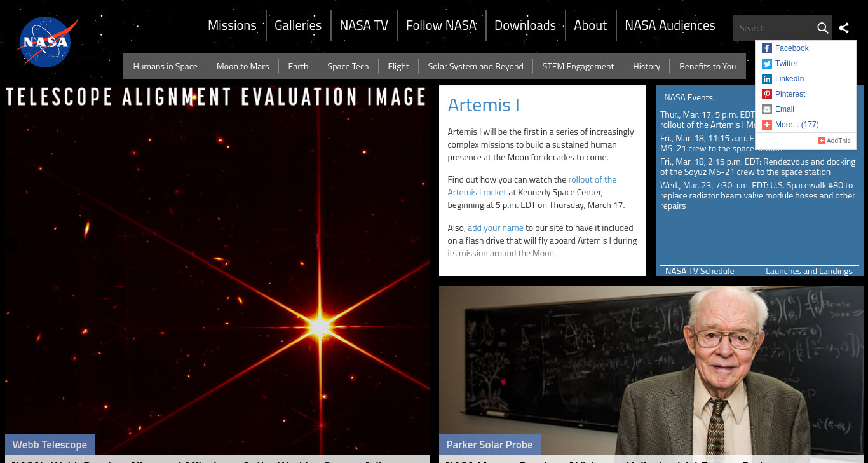
Task: Share via LinkedIn text link
Action: click(789, 79)
